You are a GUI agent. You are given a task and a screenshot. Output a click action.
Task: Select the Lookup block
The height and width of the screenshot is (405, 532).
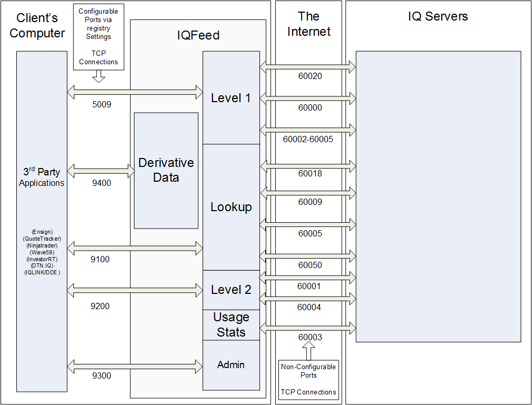coord(231,207)
